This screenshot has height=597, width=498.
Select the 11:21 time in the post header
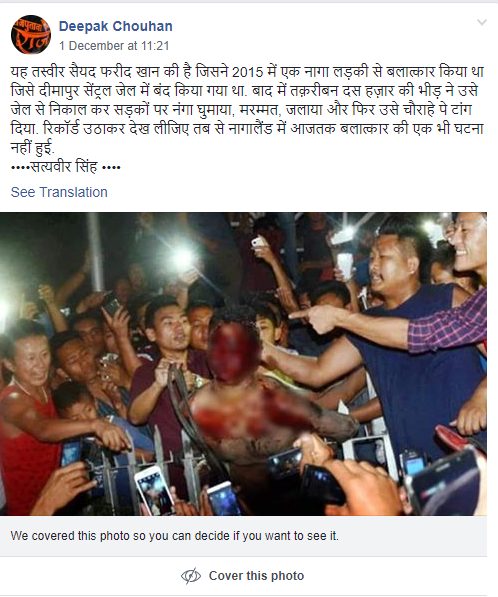[155, 46]
